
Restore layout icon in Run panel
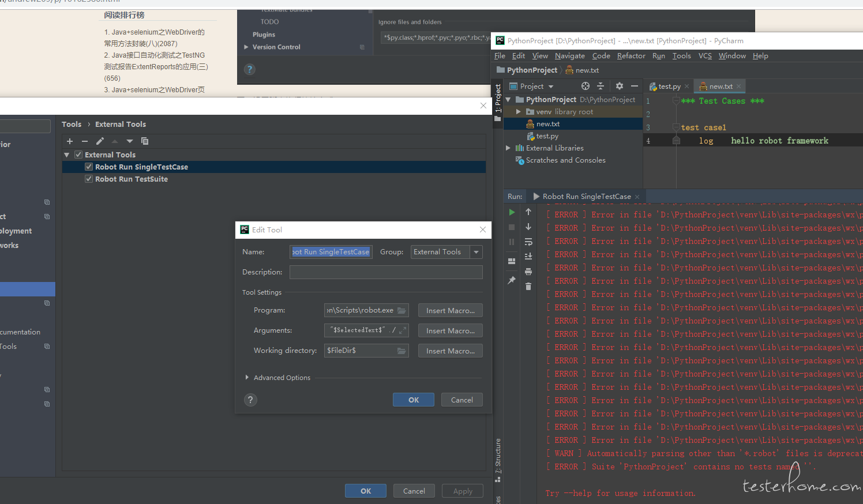(512, 261)
